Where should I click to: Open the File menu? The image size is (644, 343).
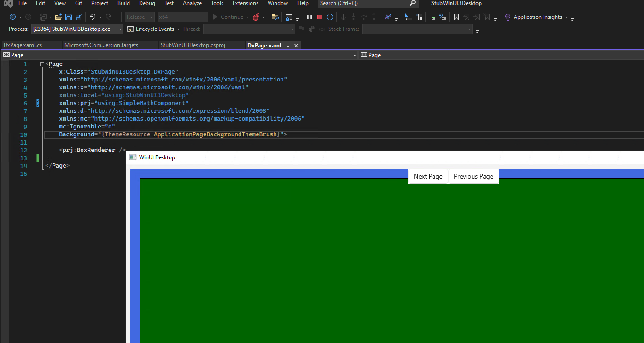23,3
